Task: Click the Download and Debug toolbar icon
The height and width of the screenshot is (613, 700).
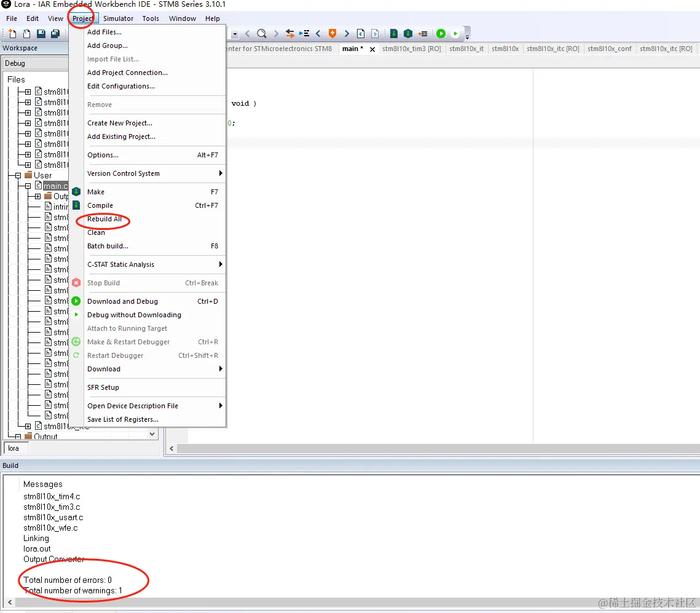Action: 441,33
